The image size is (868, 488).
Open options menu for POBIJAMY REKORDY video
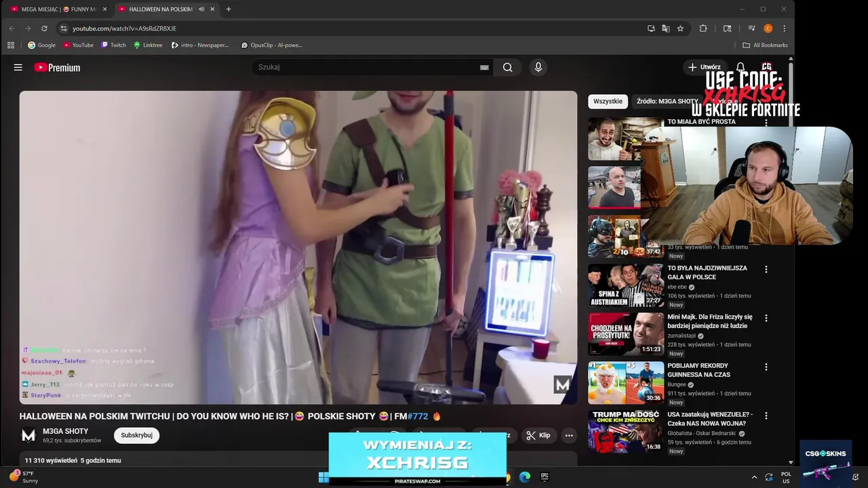point(766,367)
